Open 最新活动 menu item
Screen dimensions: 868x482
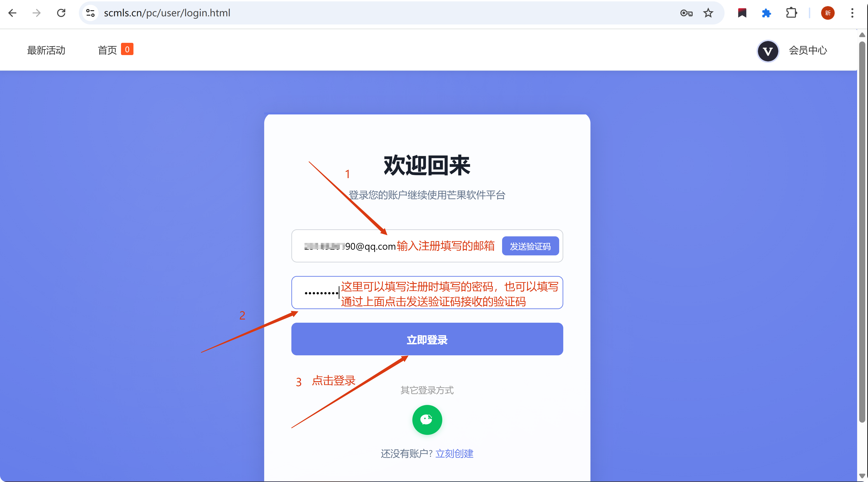[46, 51]
